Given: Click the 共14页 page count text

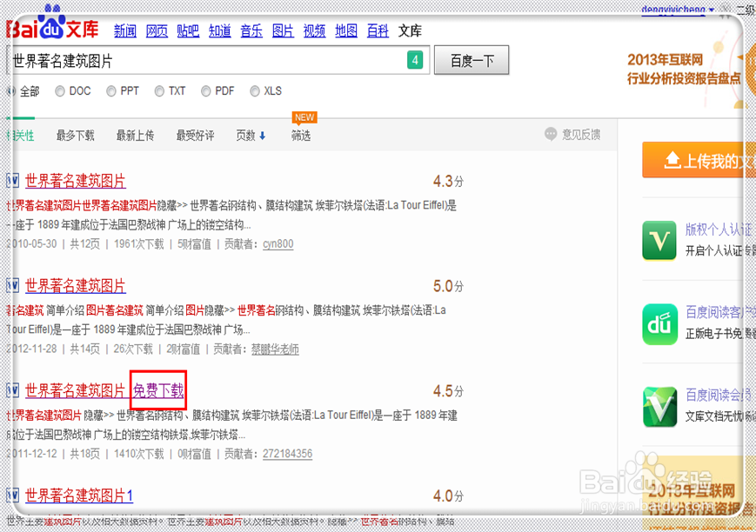Looking at the screenshot, I should pyautogui.click(x=85, y=349).
